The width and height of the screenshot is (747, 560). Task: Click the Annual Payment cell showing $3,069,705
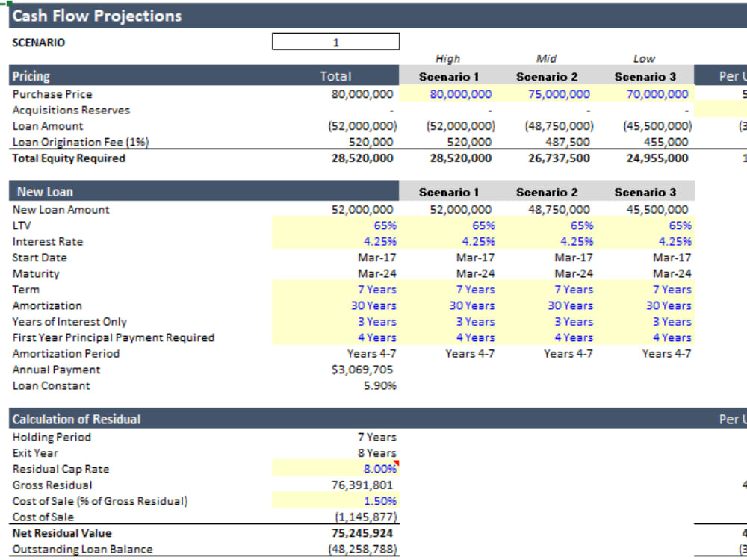362,369
